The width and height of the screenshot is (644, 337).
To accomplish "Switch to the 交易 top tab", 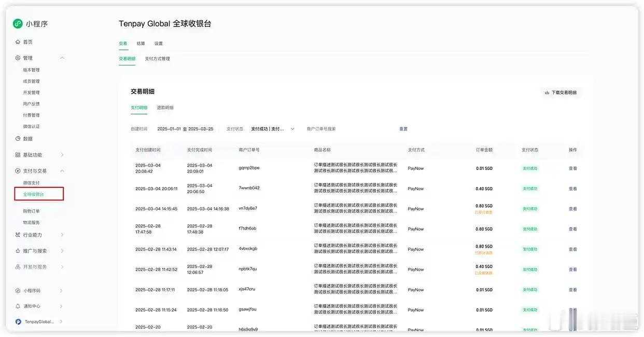I will click(123, 44).
